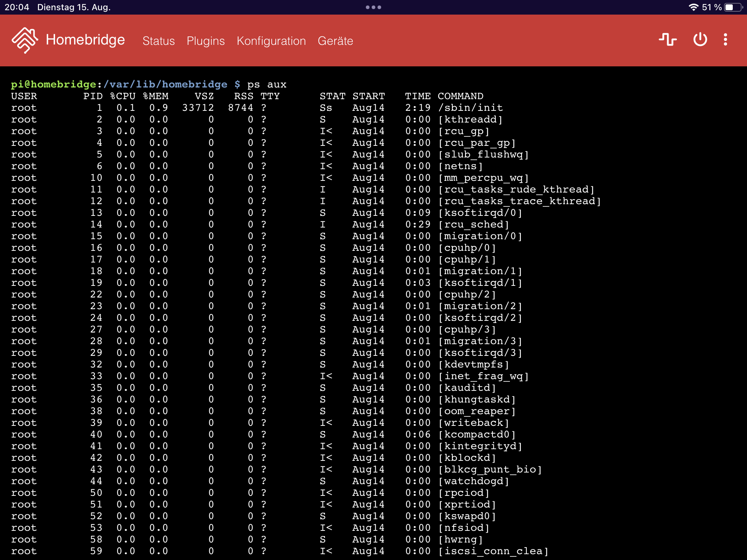Screen dimensions: 747x560
Task: Open the three-dot overflow menu
Action: (725, 39)
